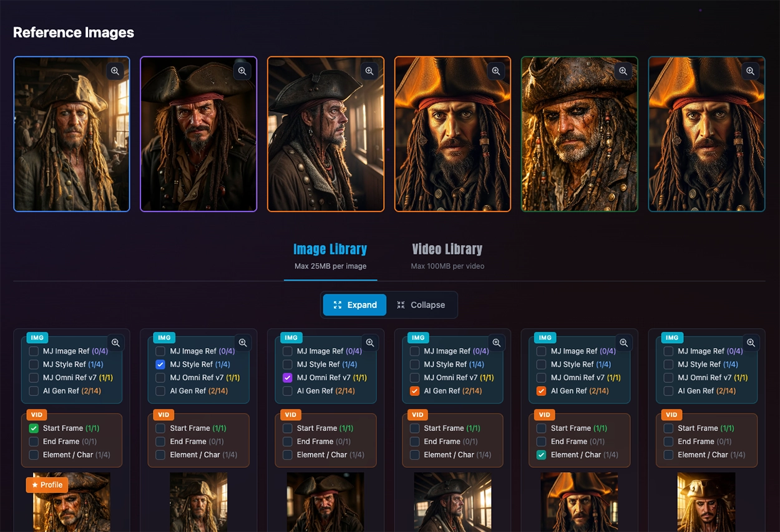780x532 pixels.
Task: Enable End Frame on sixth card
Action: tap(668, 442)
